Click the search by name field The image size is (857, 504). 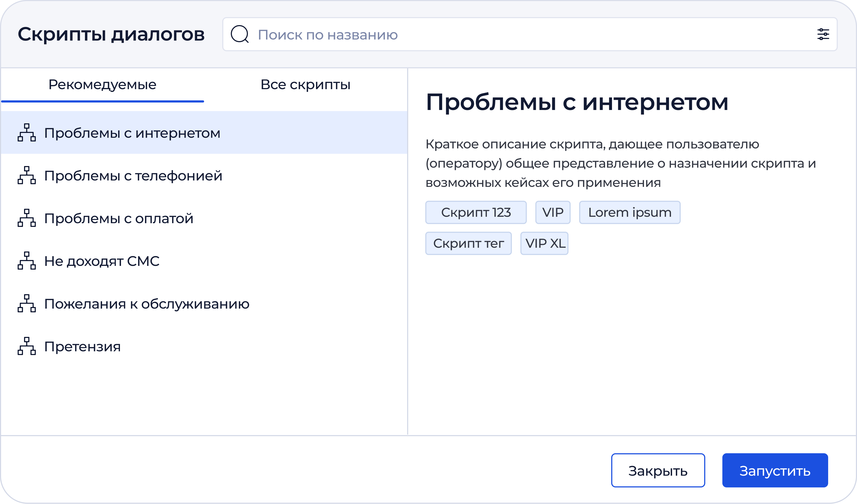click(530, 34)
